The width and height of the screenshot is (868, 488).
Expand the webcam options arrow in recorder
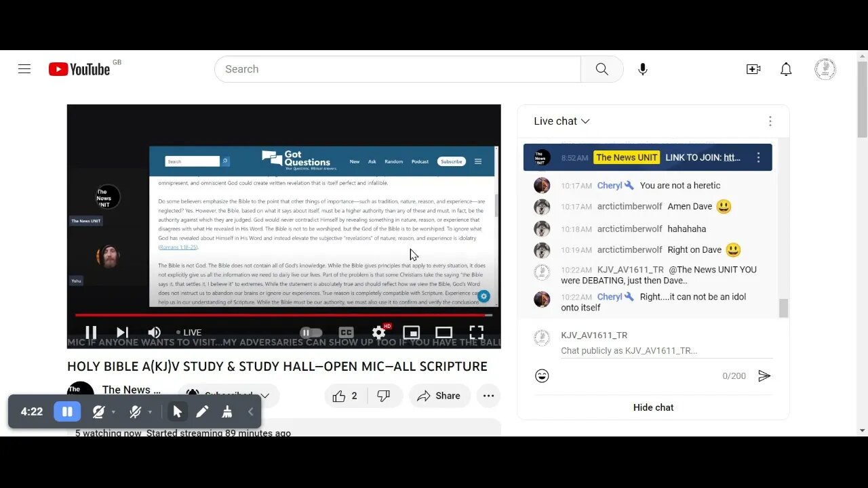coord(113,412)
